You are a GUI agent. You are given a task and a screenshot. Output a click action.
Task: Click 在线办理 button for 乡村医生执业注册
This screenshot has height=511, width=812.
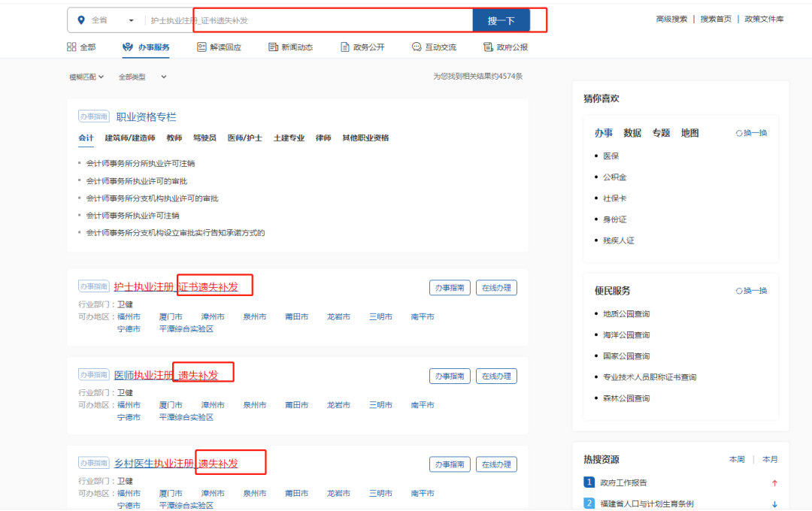tap(497, 464)
